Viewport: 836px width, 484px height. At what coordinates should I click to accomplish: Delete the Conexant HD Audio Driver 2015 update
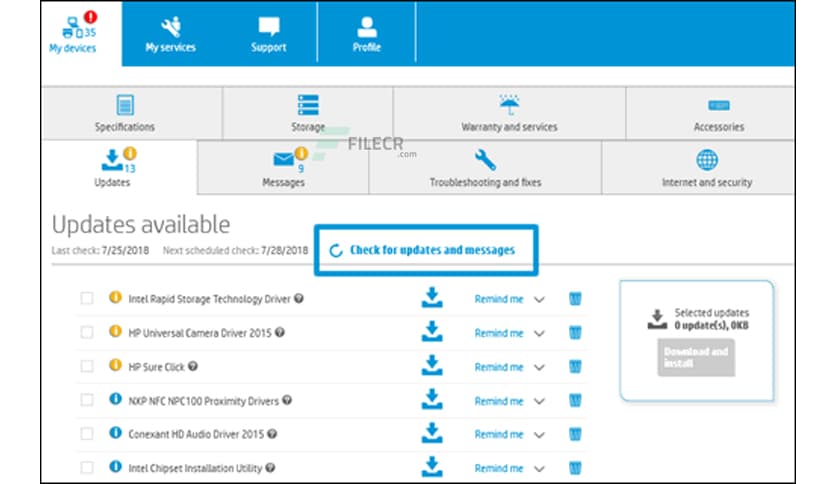[575, 434]
